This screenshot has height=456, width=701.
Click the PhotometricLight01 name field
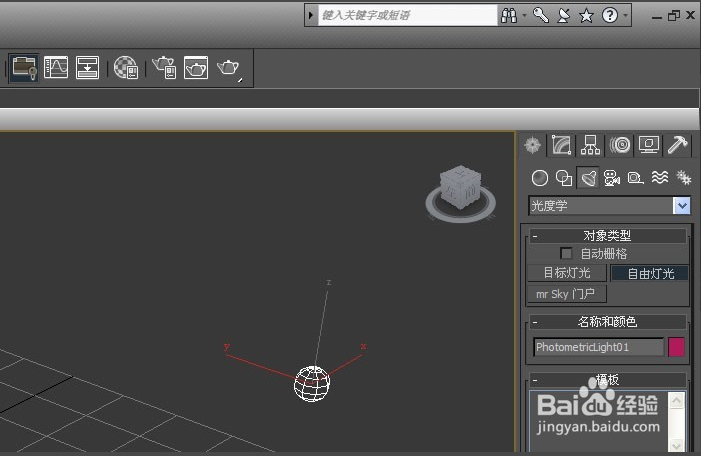point(598,347)
